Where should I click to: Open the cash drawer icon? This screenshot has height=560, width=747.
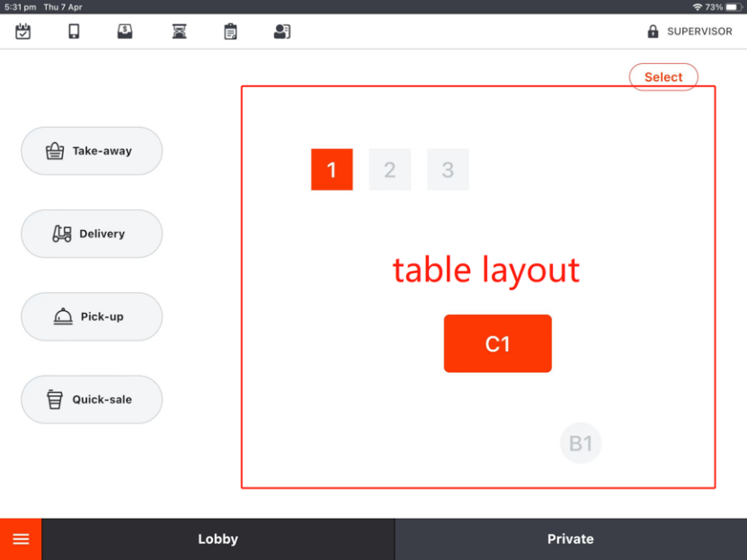click(x=125, y=31)
